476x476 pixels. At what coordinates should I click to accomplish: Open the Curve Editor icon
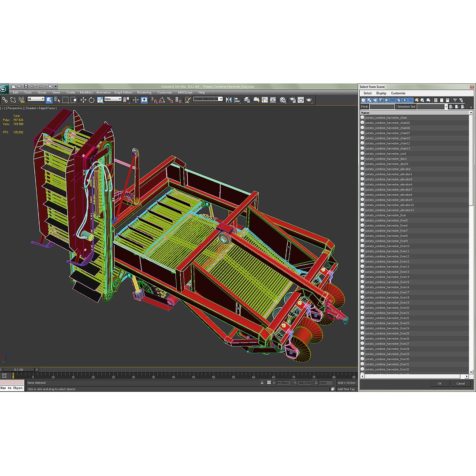(265, 100)
